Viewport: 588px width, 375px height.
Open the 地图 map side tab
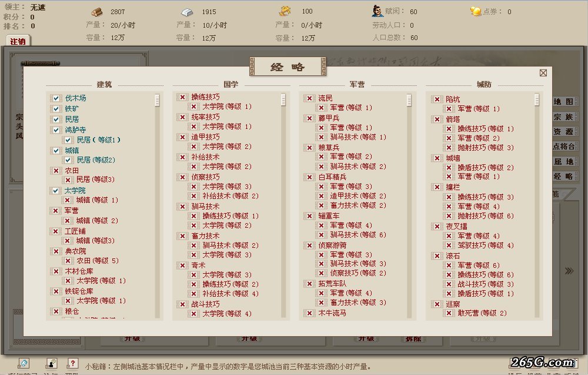[x=564, y=102]
